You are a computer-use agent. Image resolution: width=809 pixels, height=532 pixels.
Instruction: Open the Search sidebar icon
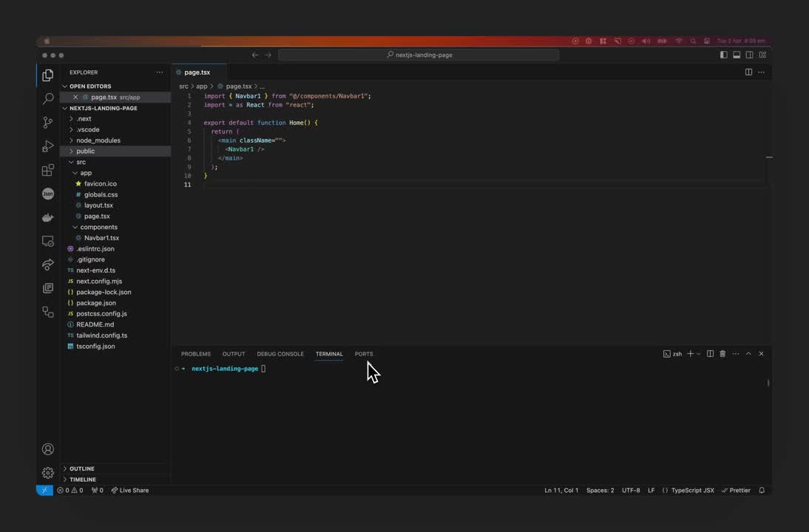[47, 98]
